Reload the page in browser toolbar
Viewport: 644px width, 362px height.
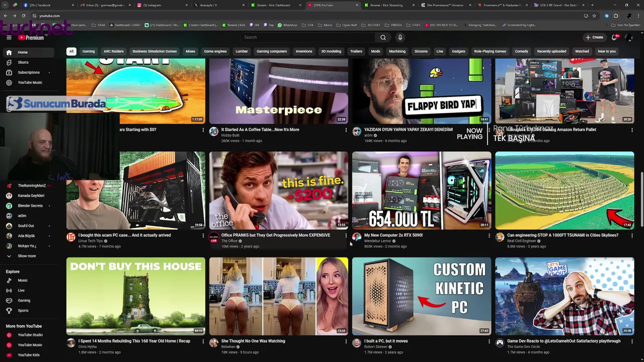tap(23, 16)
